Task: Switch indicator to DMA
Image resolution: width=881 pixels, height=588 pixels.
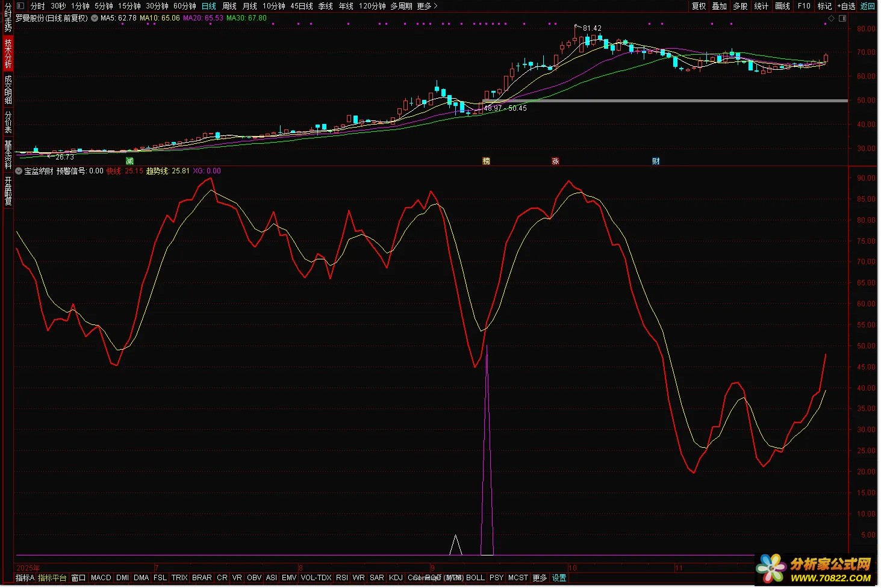Action: tap(141, 578)
